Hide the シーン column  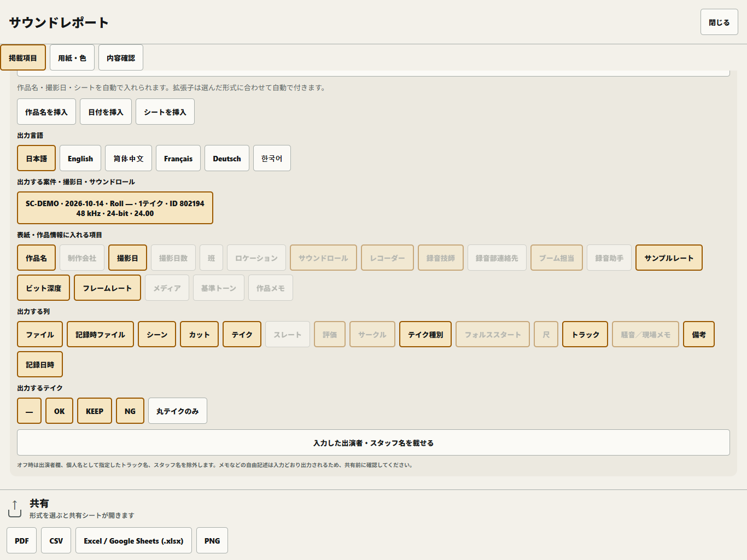157,334
